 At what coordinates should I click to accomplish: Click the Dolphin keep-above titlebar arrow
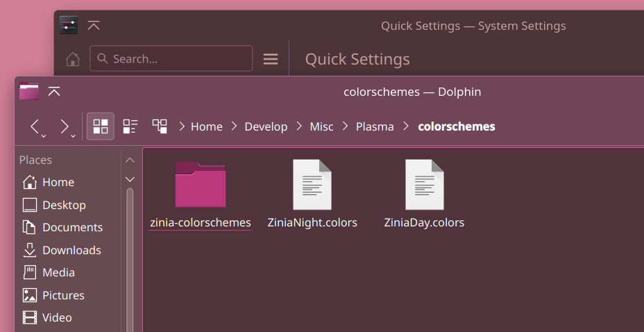point(54,91)
